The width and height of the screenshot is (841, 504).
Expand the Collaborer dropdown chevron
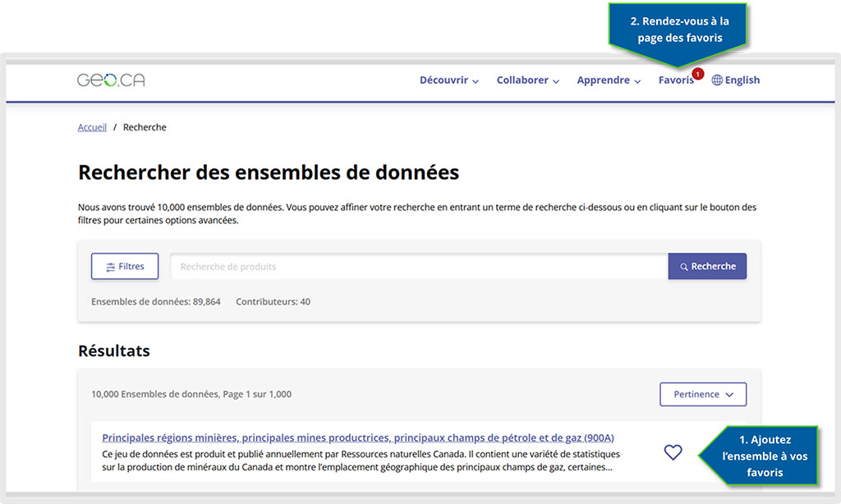click(x=557, y=81)
